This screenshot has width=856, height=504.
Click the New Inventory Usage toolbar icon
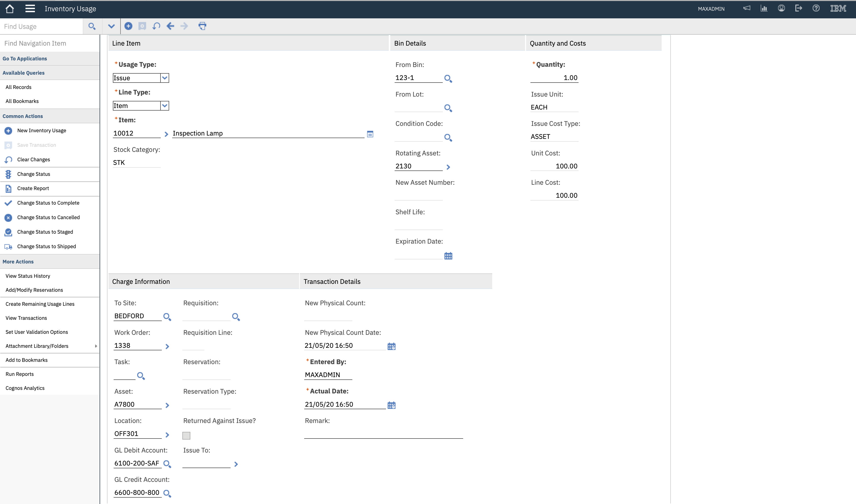click(128, 26)
